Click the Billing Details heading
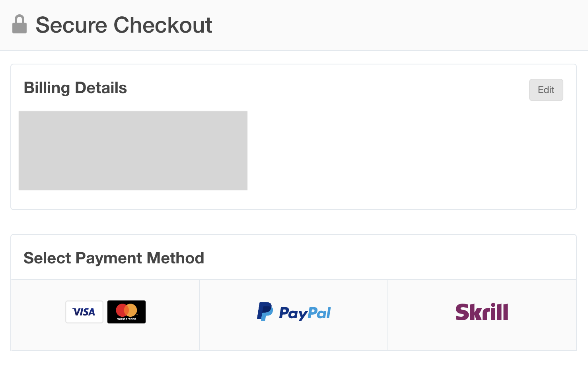The height and width of the screenshot is (374, 588). tap(75, 88)
